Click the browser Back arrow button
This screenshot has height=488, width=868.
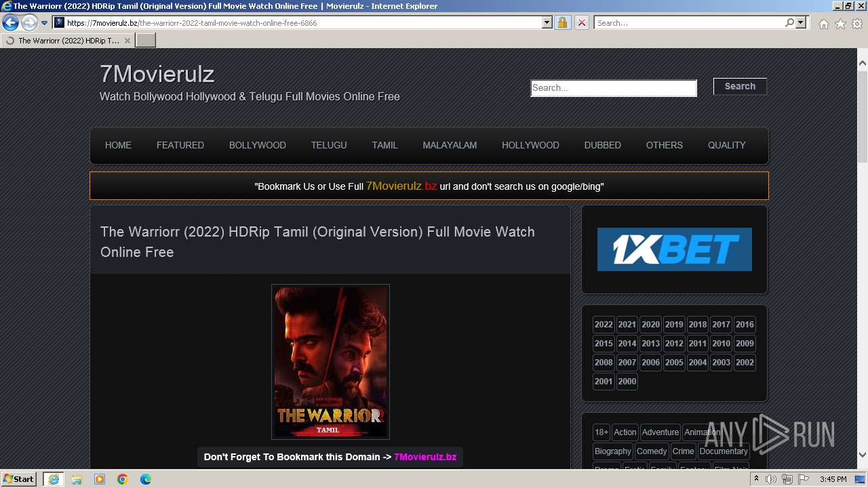[x=10, y=23]
